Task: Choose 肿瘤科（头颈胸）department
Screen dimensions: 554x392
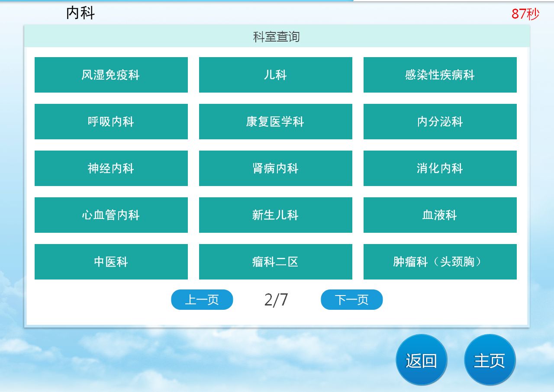Action: [440, 262]
